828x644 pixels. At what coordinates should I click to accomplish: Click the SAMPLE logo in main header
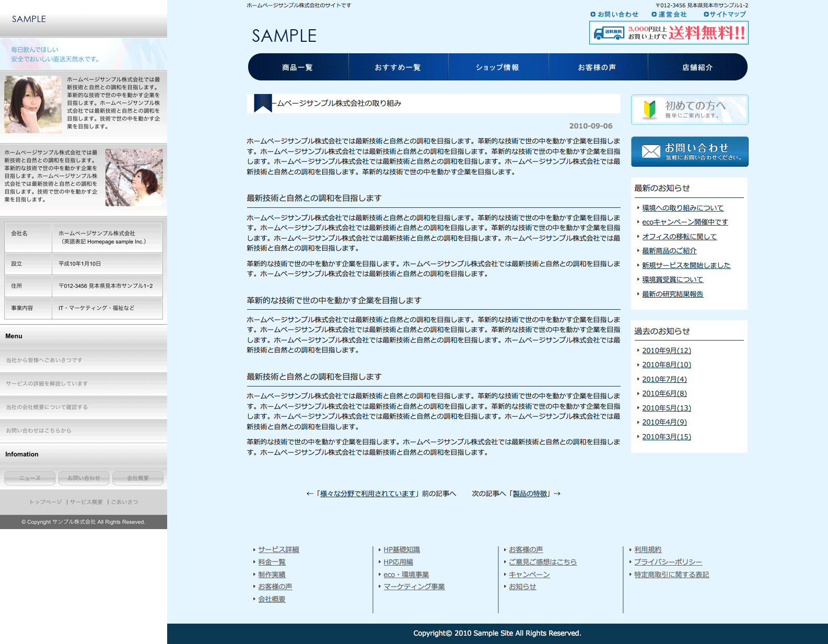[x=284, y=36]
